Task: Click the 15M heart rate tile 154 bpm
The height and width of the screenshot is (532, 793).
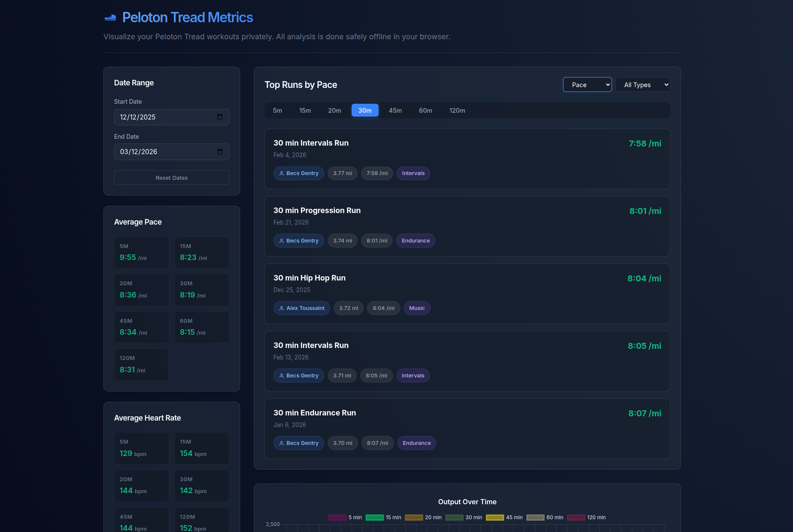Action: pyautogui.click(x=202, y=448)
